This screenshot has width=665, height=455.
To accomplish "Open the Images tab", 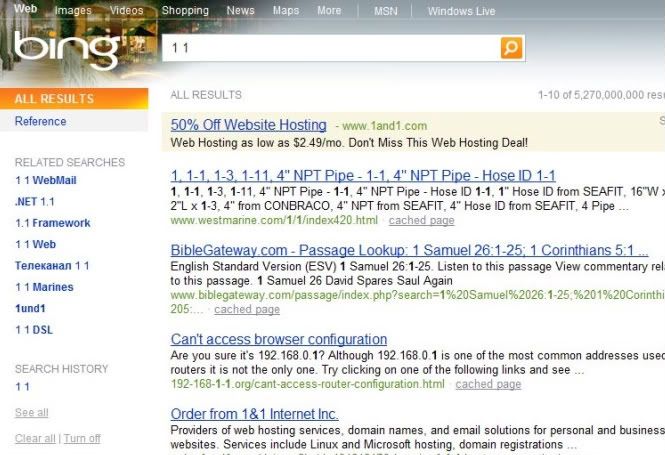I will [73, 11].
